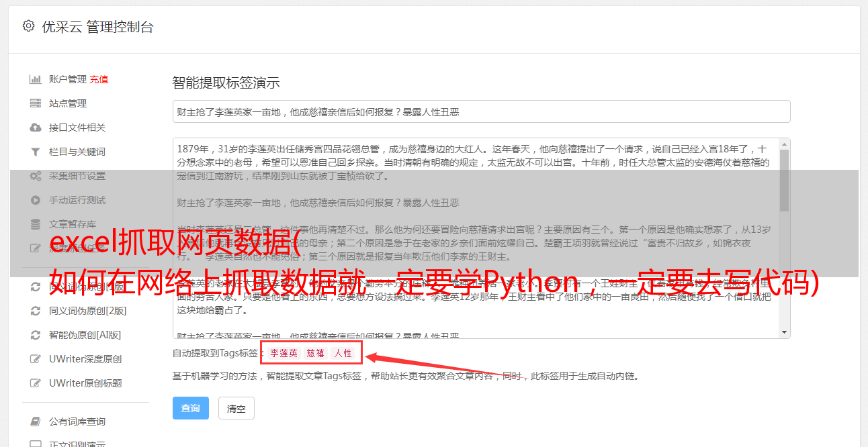Click the cloud upload icon for 接口文件相关
The width and height of the screenshot is (868, 447).
coord(36,128)
